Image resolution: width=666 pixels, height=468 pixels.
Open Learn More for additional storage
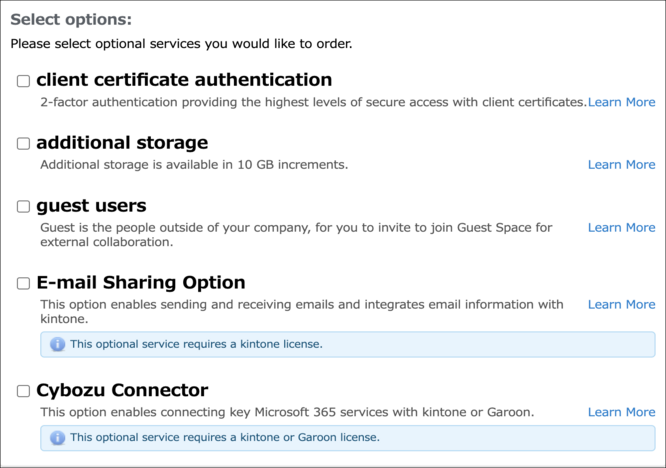click(x=621, y=165)
